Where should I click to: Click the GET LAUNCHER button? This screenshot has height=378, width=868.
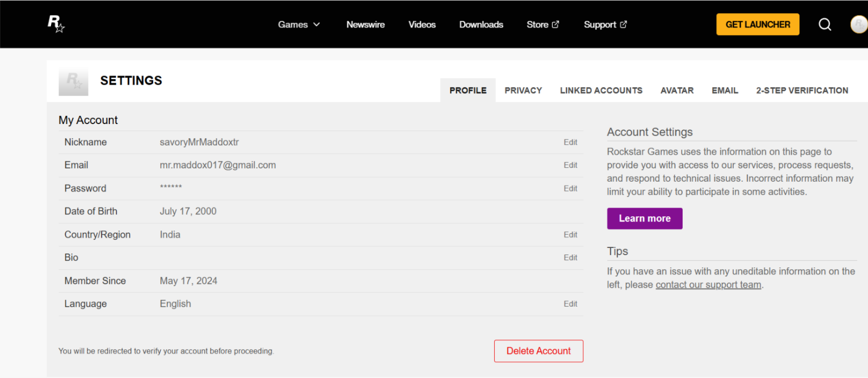[758, 24]
